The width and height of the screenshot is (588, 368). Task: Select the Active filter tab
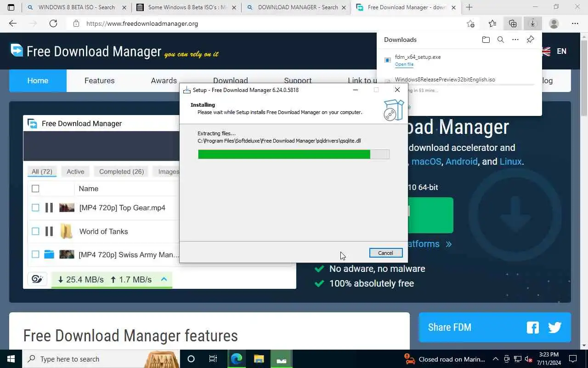75,172
